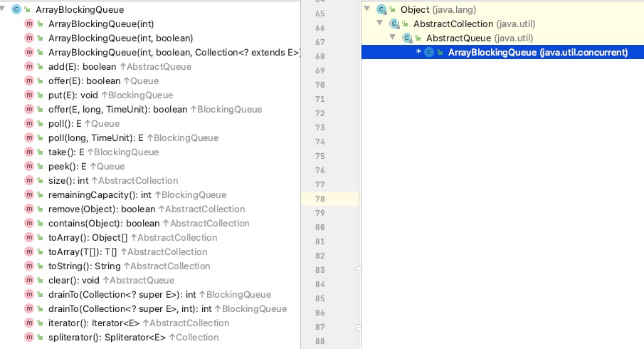644x349 pixels.
Task: Click the Object (java.lang) class icon
Action: pos(381,10)
